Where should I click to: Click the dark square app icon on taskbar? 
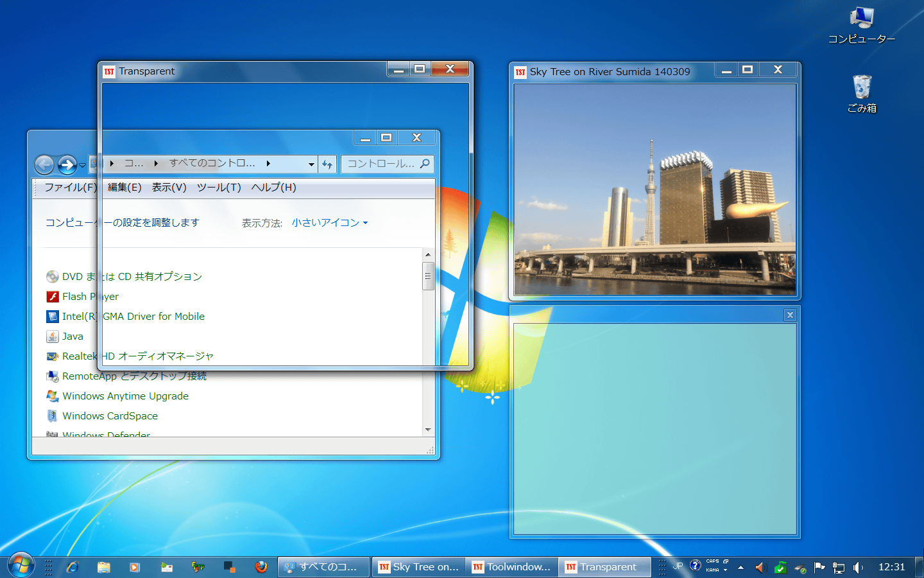click(x=229, y=567)
